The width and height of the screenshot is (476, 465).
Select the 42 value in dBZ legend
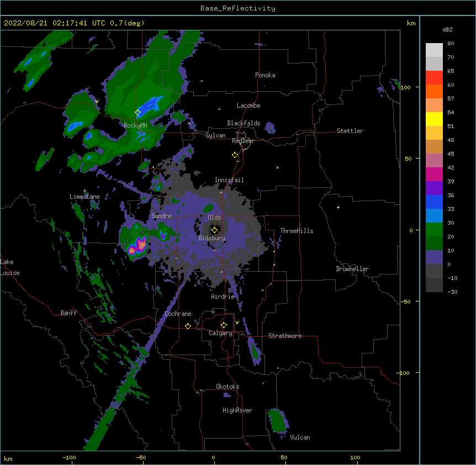point(451,167)
